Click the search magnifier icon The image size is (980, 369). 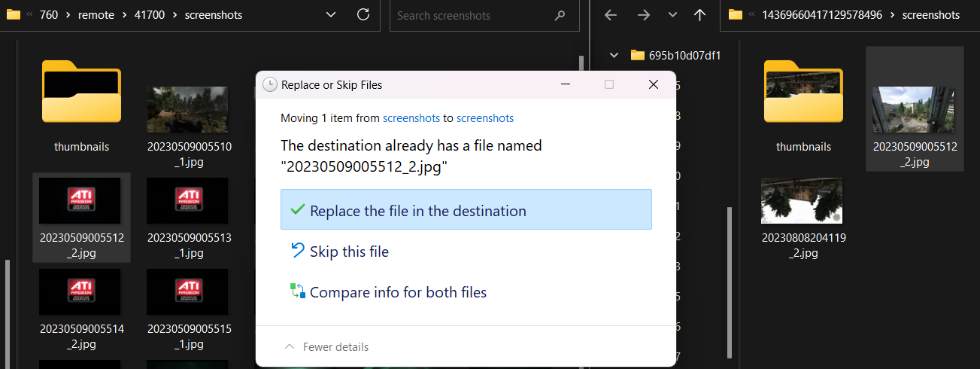[560, 15]
